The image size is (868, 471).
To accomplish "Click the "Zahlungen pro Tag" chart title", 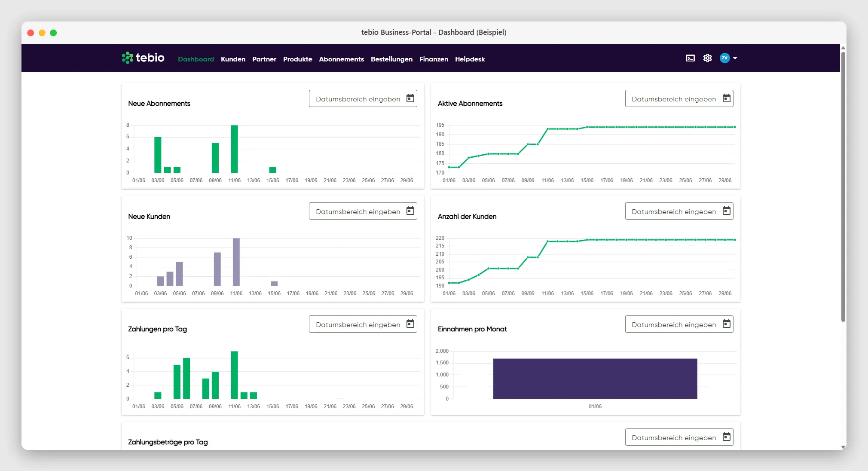I will click(x=157, y=329).
